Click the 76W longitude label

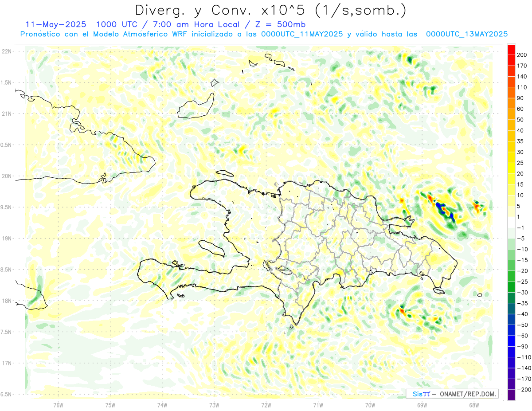pyautogui.click(x=58, y=405)
